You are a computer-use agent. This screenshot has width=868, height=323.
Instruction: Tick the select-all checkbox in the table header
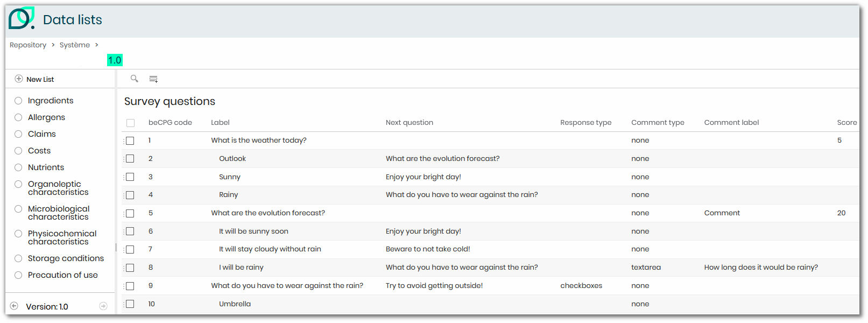(130, 123)
